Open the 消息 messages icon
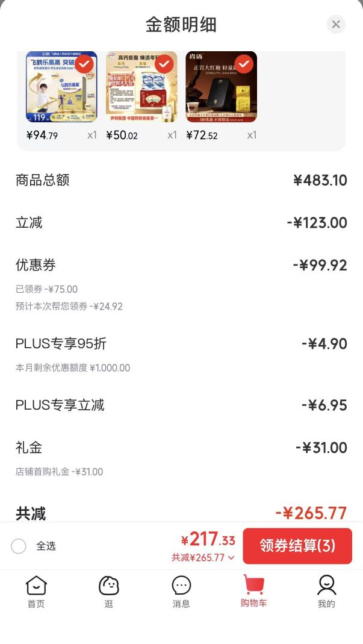Screen dimensions: 363x644 pos(181,592)
